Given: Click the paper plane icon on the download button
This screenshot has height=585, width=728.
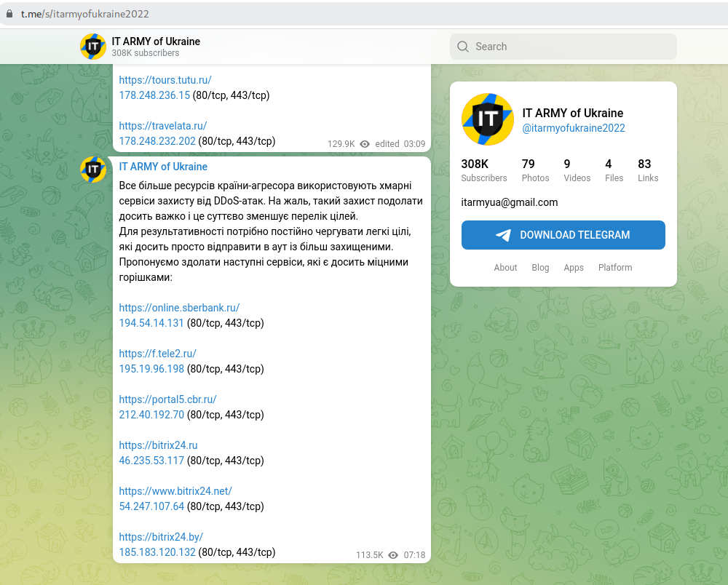Looking at the screenshot, I should point(503,235).
